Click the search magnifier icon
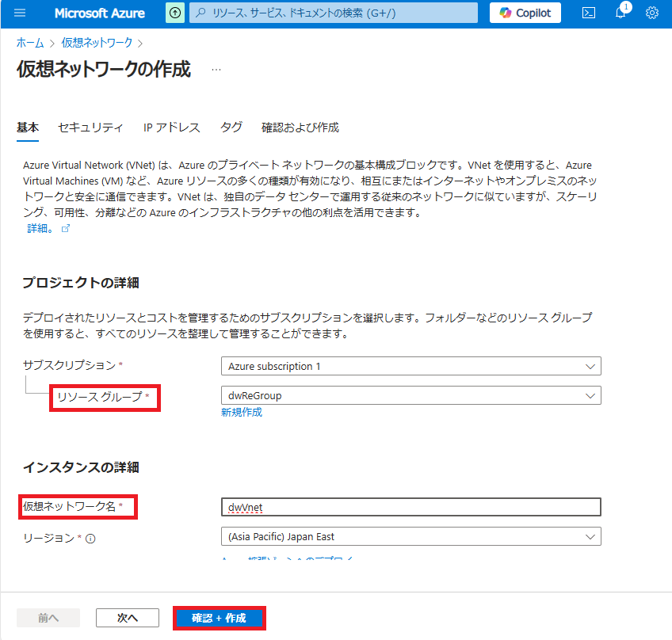Screen dimensions: 672x640 (x=200, y=13)
